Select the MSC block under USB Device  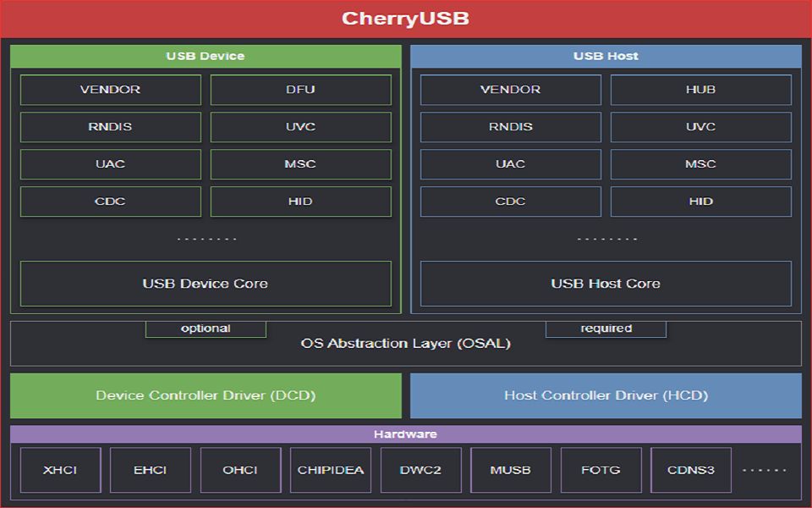pos(302,164)
